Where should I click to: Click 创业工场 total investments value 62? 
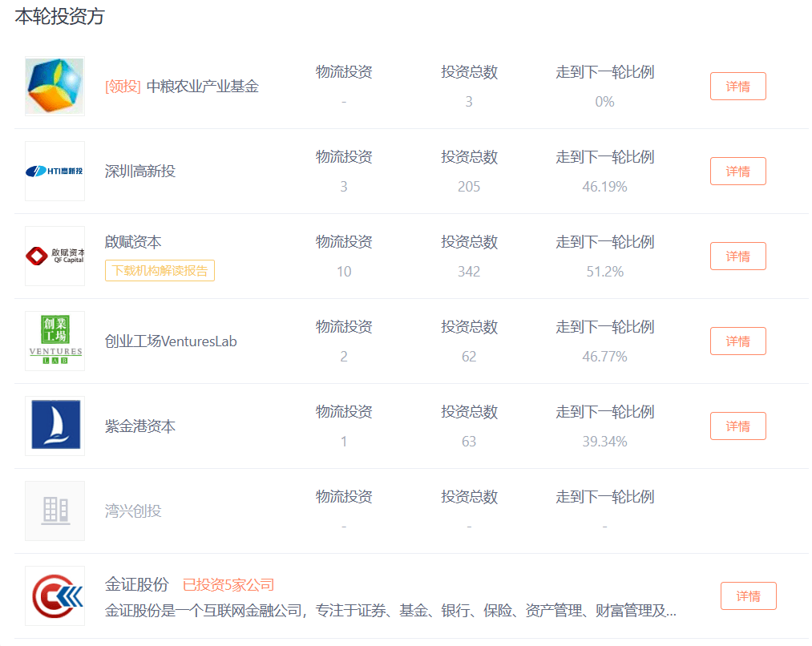click(x=469, y=356)
